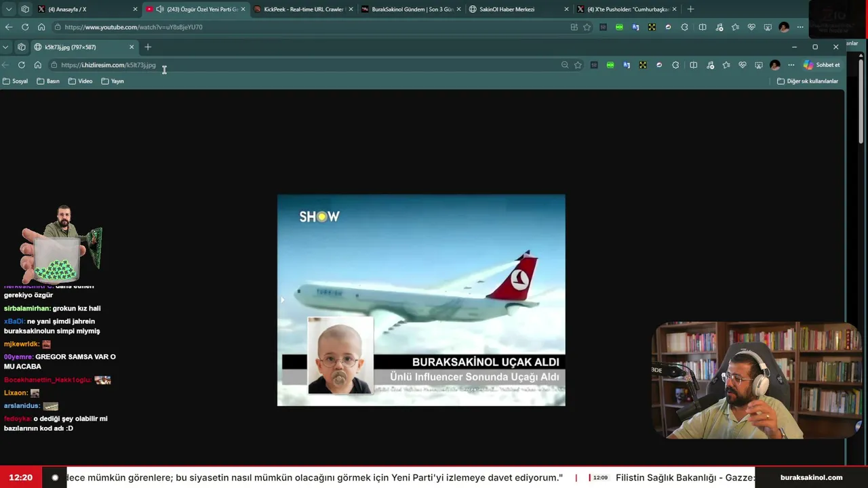Viewport: 868px width, 488px height.
Task: Click the BURAKSAKINOL UÇAK ALDI image
Action: pos(421,300)
